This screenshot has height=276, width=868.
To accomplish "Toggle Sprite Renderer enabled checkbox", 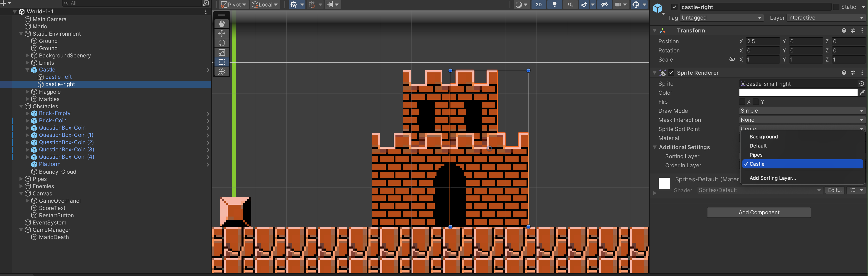I will [x=671, y=73].
